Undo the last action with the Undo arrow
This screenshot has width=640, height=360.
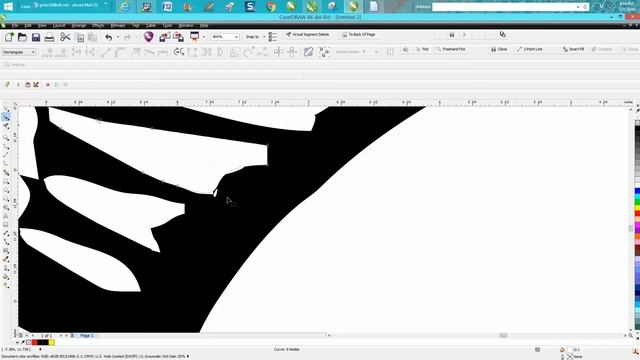point(109,37)
